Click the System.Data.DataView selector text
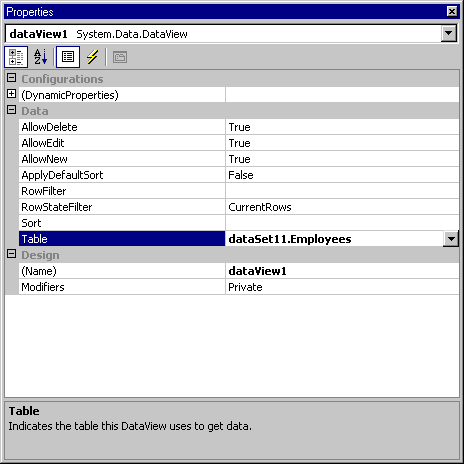The width and height of the screenshot is (464, 464). [x=132, y=34]
